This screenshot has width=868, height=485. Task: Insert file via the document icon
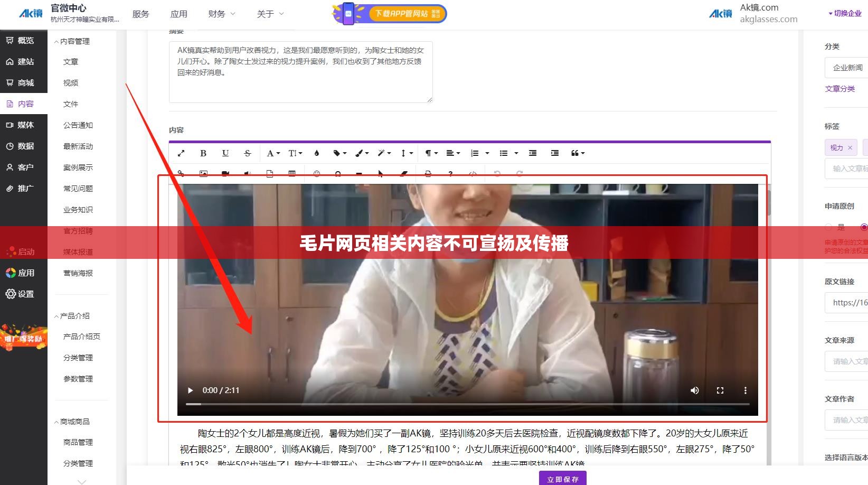point(270,173)
